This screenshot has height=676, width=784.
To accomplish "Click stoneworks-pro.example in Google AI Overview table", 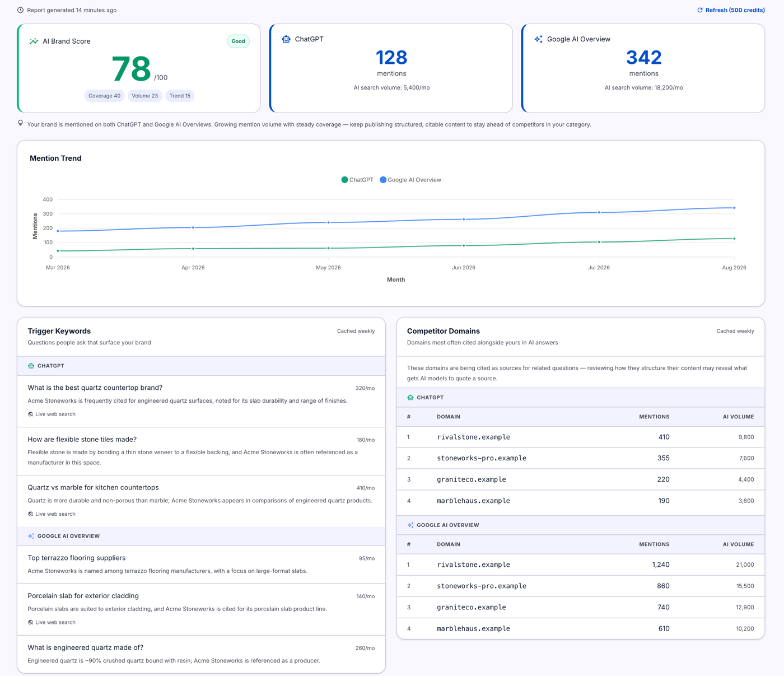I will coord(482,586).
